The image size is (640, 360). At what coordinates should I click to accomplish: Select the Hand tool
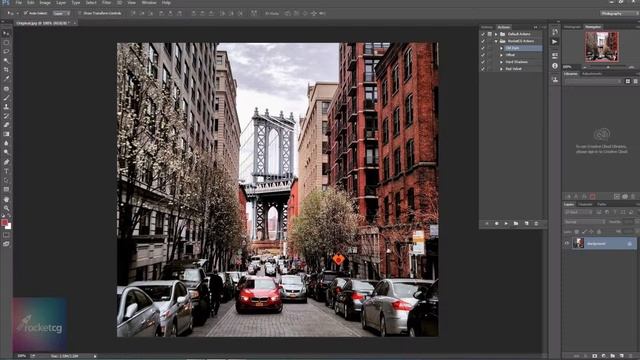click(6, 200)
